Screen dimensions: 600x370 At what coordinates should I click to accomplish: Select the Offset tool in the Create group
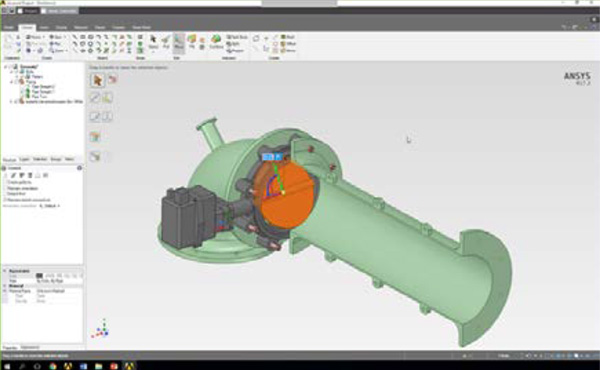[x=289, y=44]
